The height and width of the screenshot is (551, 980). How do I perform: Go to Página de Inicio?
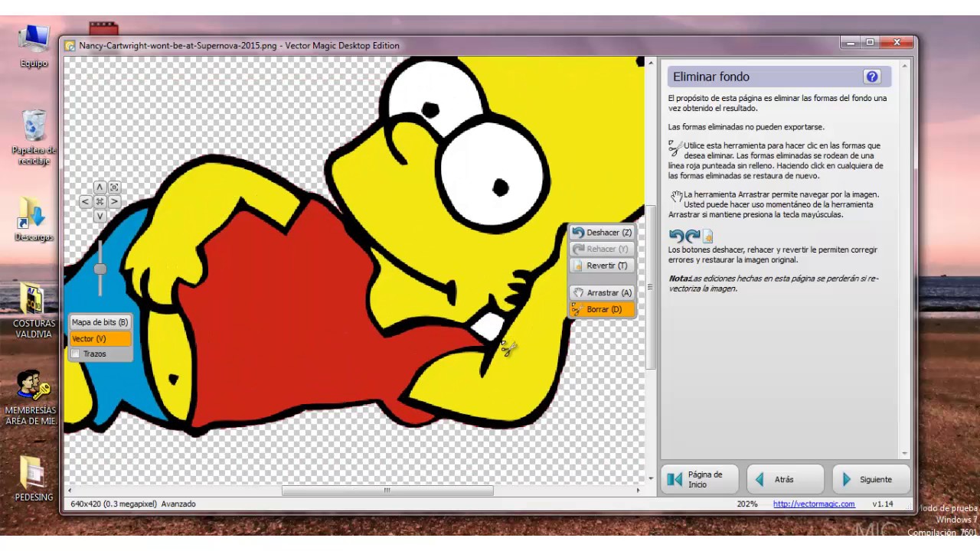[x=700, y=479]
